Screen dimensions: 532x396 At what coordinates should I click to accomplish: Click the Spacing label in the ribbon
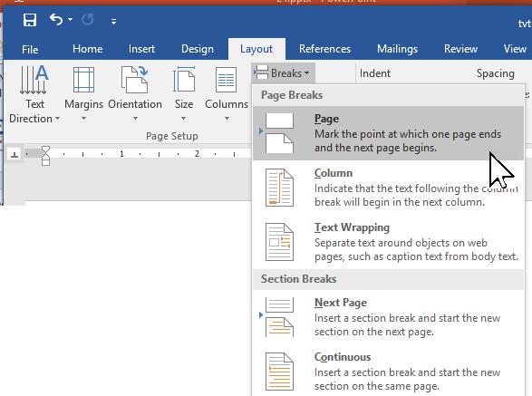(496, 73)
